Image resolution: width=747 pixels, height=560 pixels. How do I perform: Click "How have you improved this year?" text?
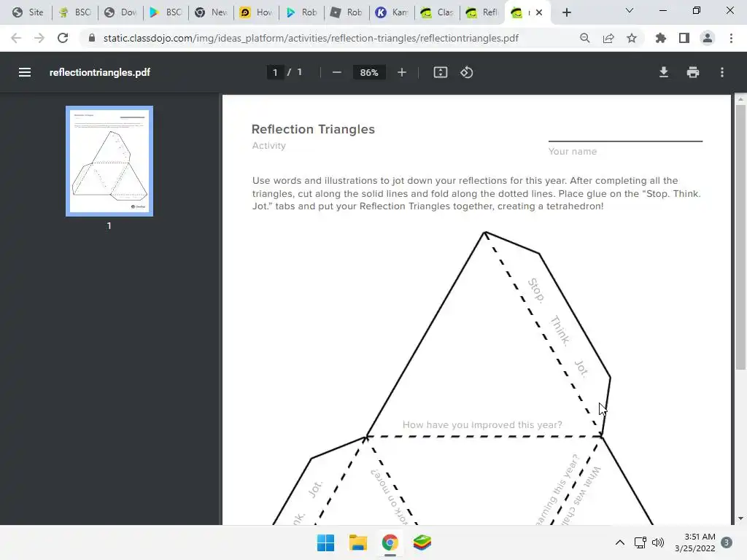click(482, 425)
